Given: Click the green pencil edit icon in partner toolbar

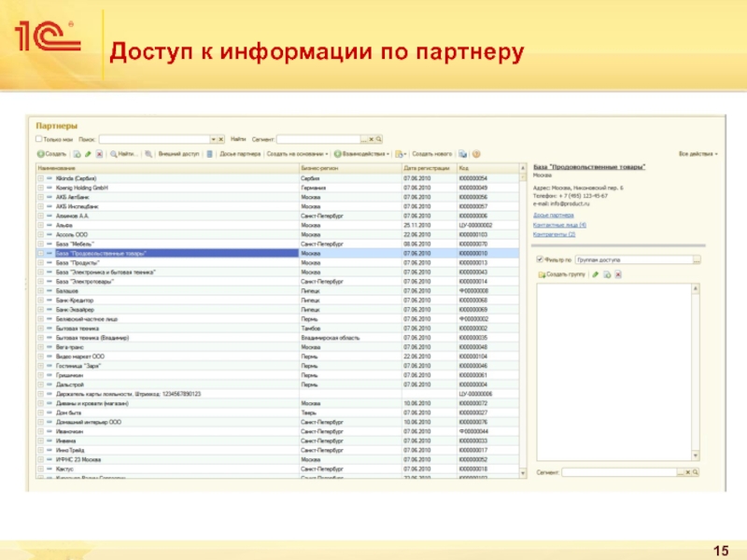Looking at the screenshot, I should click(87, 154).
